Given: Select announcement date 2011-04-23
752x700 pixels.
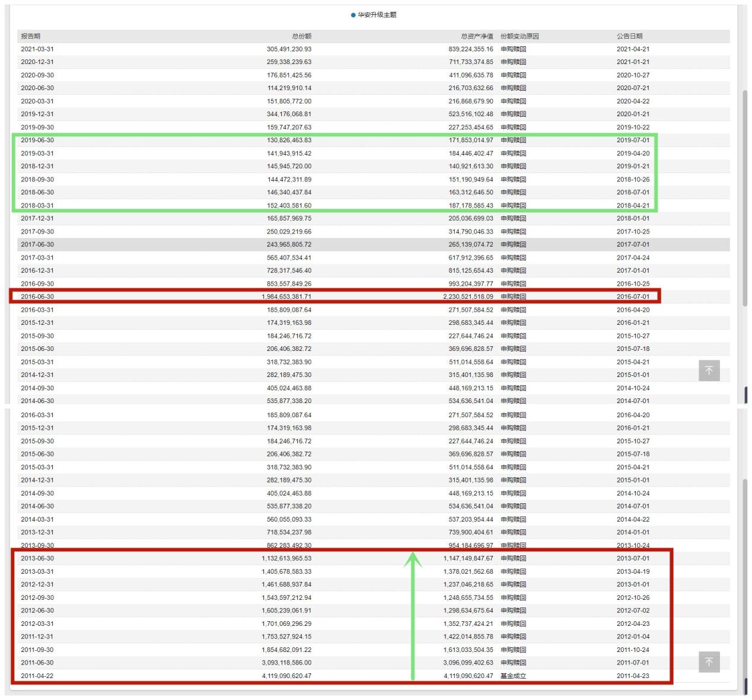Looking at the screenshot, I should pos(633,676).
